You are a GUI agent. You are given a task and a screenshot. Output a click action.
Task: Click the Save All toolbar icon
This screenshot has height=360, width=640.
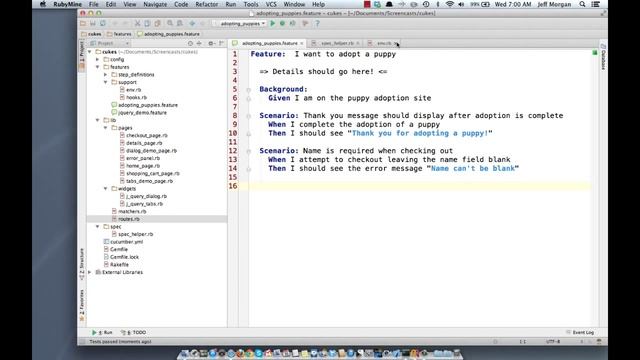(x=93, y=24)
